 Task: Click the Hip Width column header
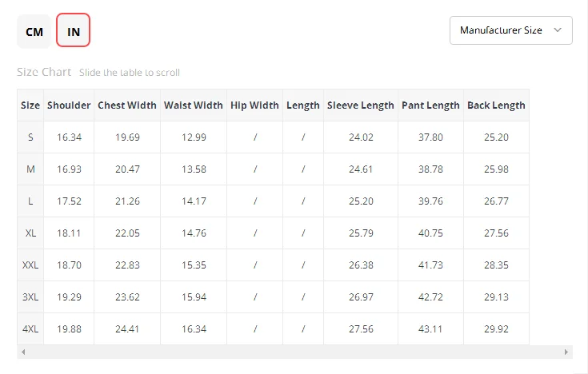[x=254, y=105]
